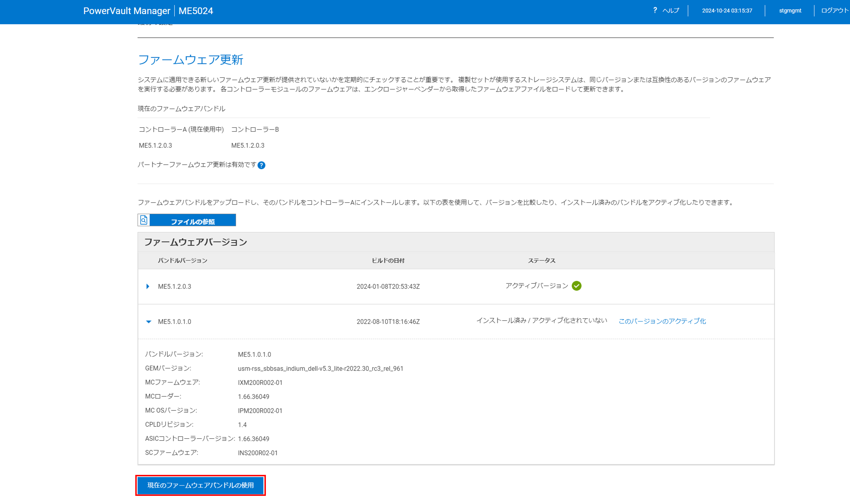
Task: Click SC firmware value INS200R02-01
Action: coord(258,453)
